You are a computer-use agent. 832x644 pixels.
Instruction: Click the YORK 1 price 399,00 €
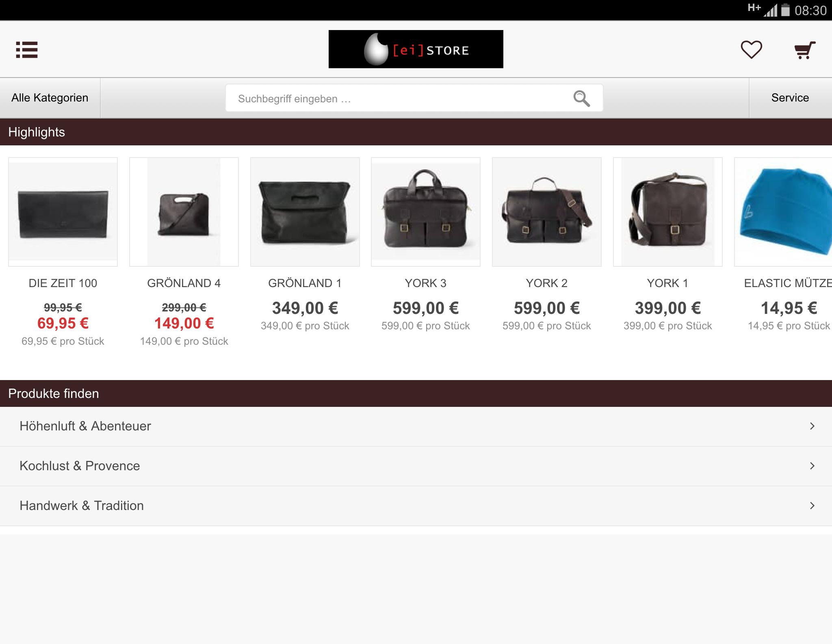(668, 308)
